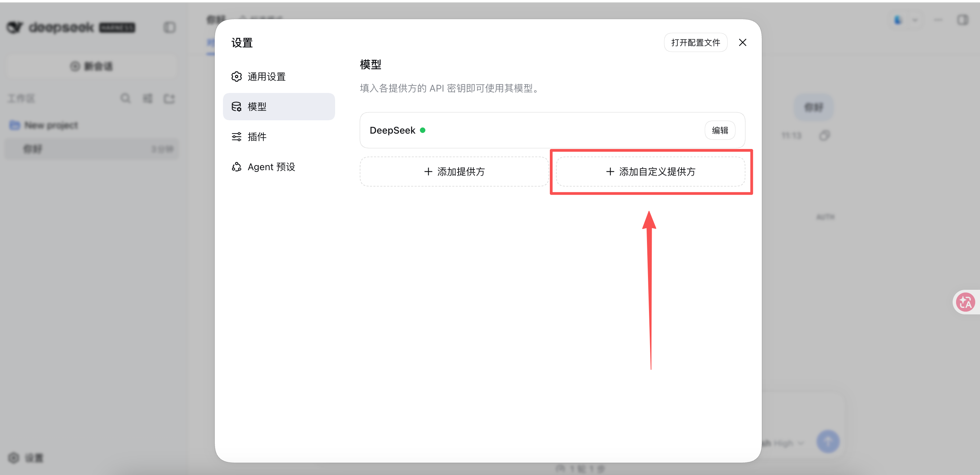Click the Agent 预设 icon
This screenshot has height=475, width=980.
pos(237,166)
